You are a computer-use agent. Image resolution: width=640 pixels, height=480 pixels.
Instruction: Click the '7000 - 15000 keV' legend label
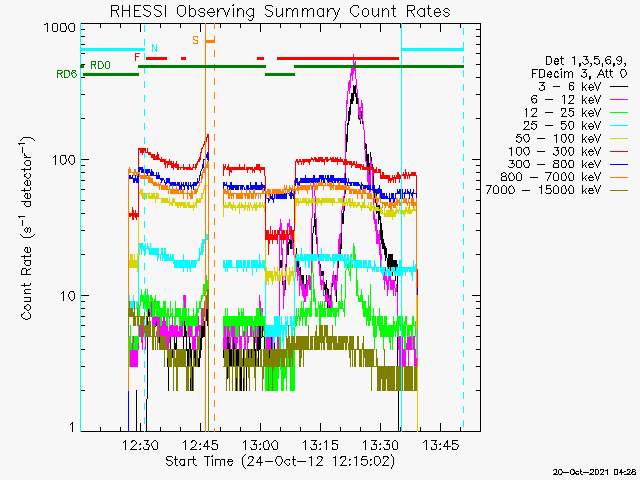(544, 190)
